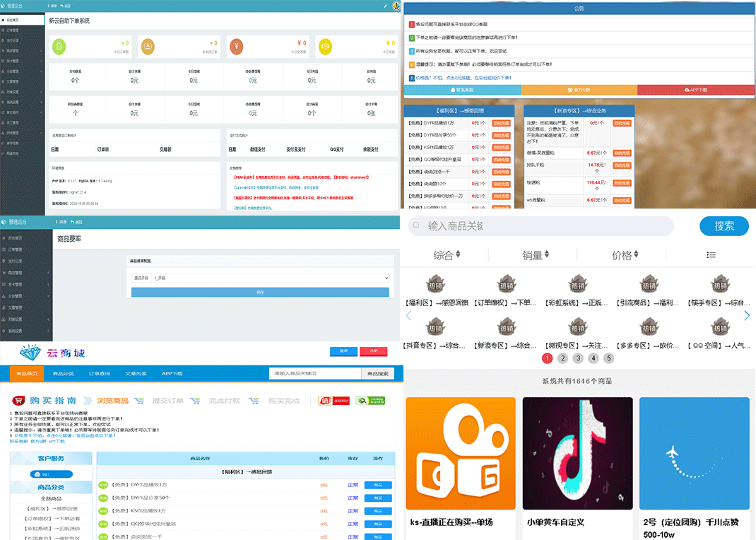Select the 【抖音专区】 hot category badge icon
The width and height of the screenshot is (756, 540).
pyautogui.click(x=433, y=327)
